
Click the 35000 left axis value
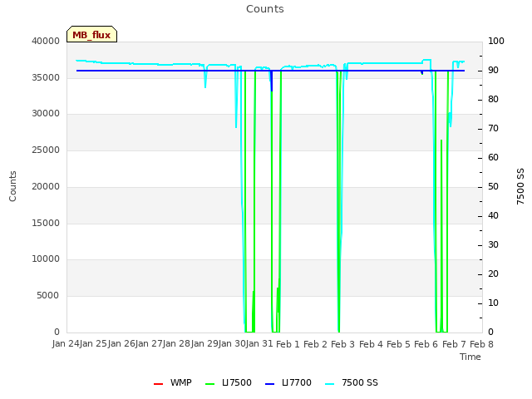pyautogui.click(x=46, y=77)
